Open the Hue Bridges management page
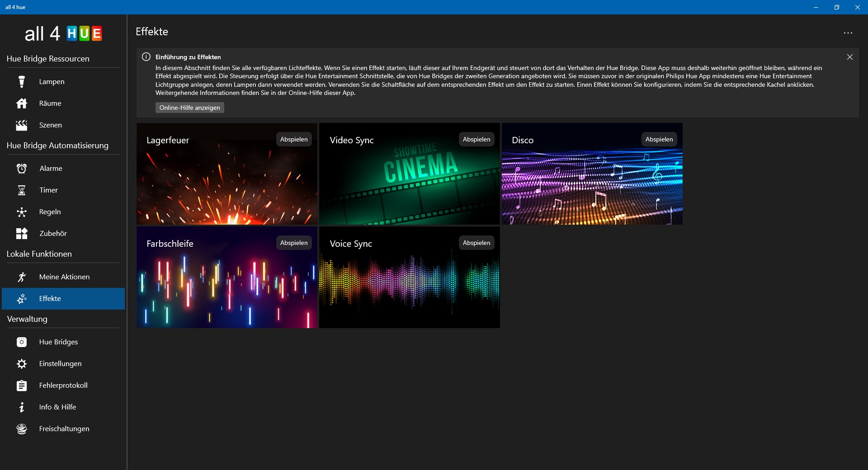Viewport: 868px width, 470px height. click(63, 342)
